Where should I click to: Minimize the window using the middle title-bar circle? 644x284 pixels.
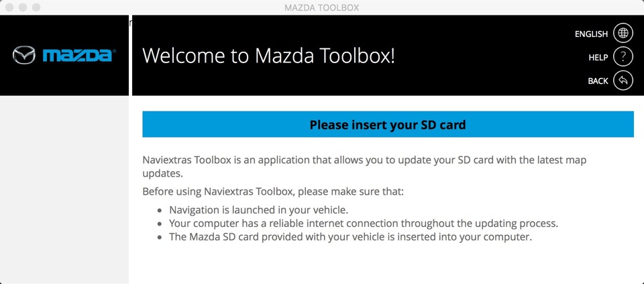coord(23,7)
